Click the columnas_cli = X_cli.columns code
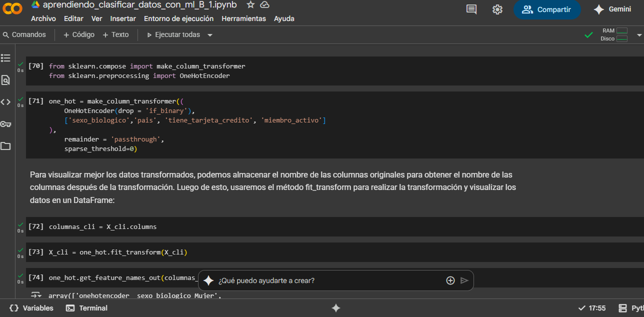This screenshot has width=644, height=317. 102,226
